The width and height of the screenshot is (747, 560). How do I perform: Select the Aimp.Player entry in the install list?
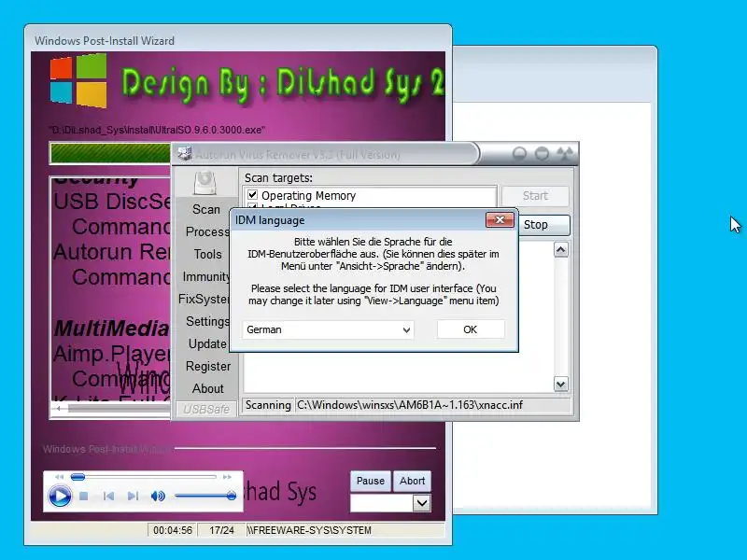tap(112, 354)
